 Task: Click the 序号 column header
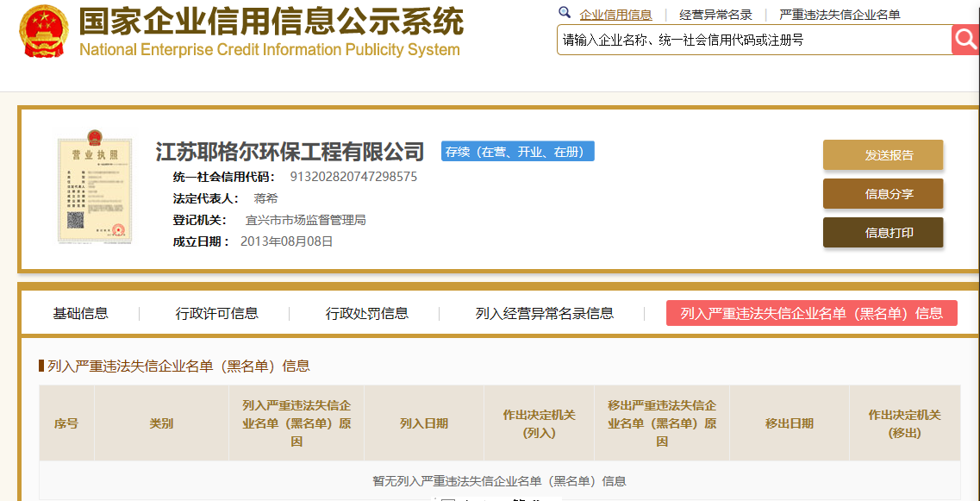point(66,423)
